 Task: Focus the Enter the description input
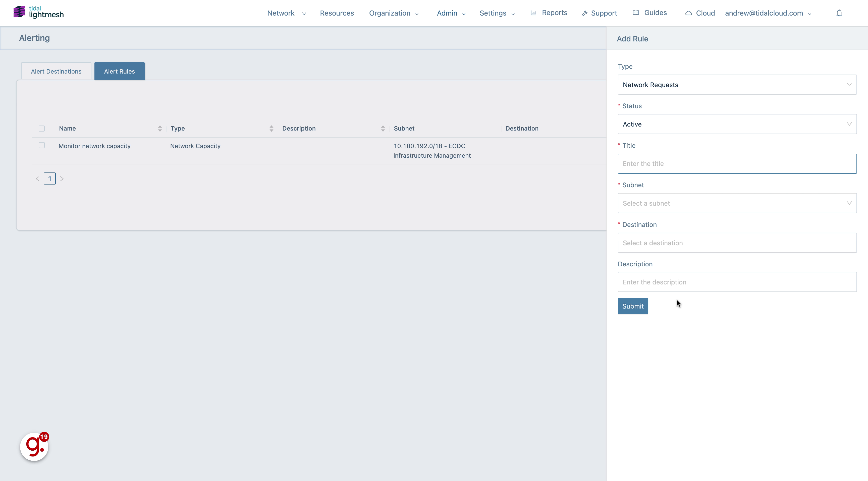click(x=737, y=282)
